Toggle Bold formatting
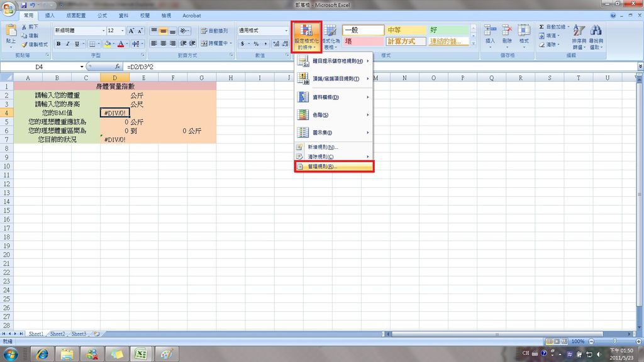Viewport: 644px width, 362px height. click(58, 43)
